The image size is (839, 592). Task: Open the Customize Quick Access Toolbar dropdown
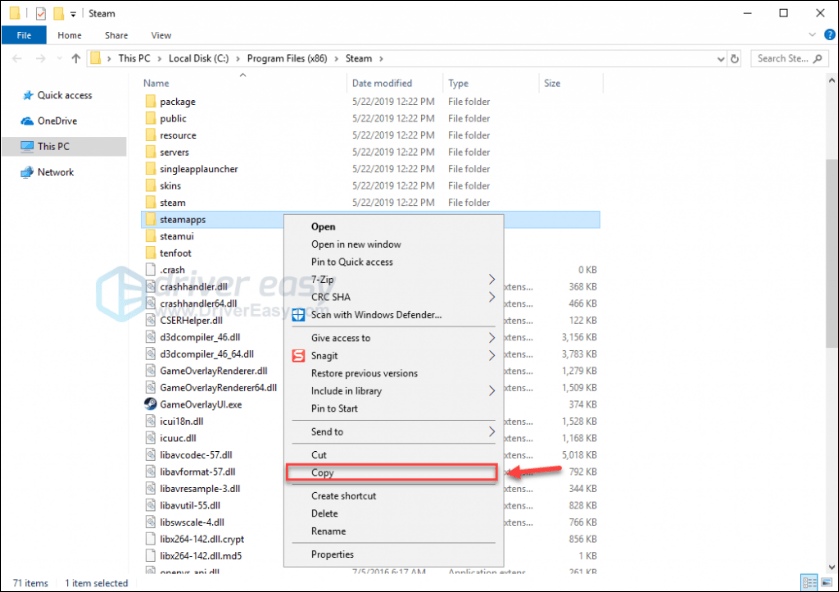(x=73, y=14)
